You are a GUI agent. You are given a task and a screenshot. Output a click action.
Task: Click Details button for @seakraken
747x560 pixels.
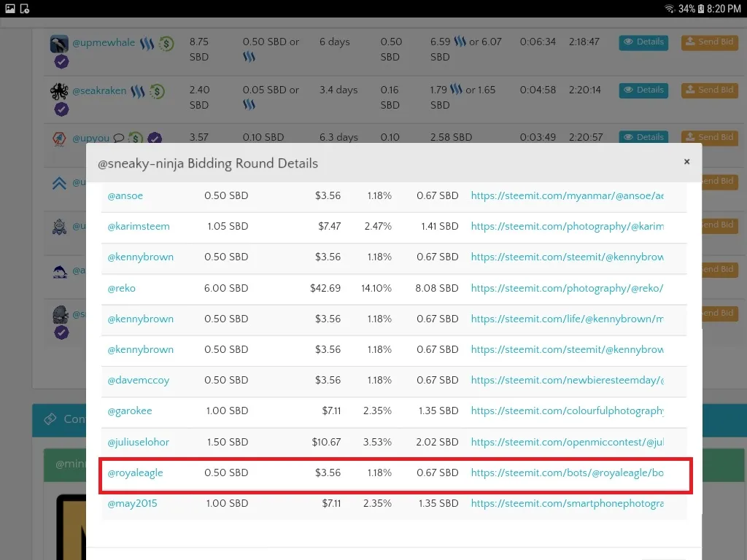(x=643, y=90)
